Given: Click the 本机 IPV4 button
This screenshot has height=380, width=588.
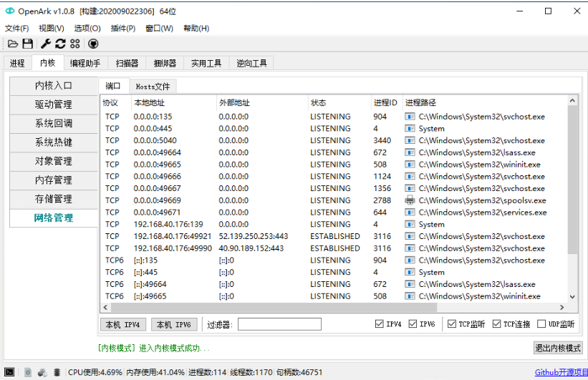Looking at the screenshot, I should (x=124, y=325).
